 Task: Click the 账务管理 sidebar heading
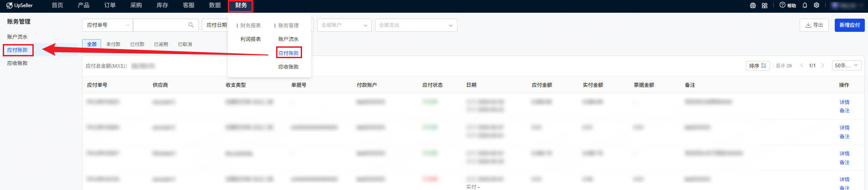(19, 21)
